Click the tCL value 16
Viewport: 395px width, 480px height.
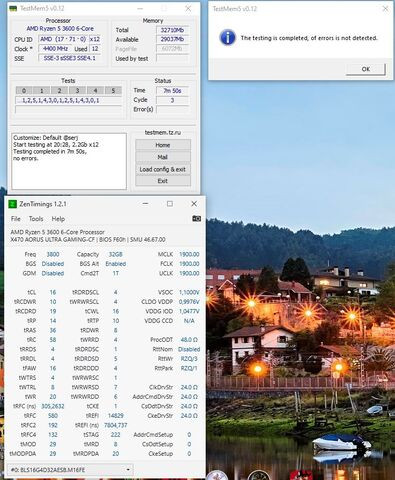[53, 292]
